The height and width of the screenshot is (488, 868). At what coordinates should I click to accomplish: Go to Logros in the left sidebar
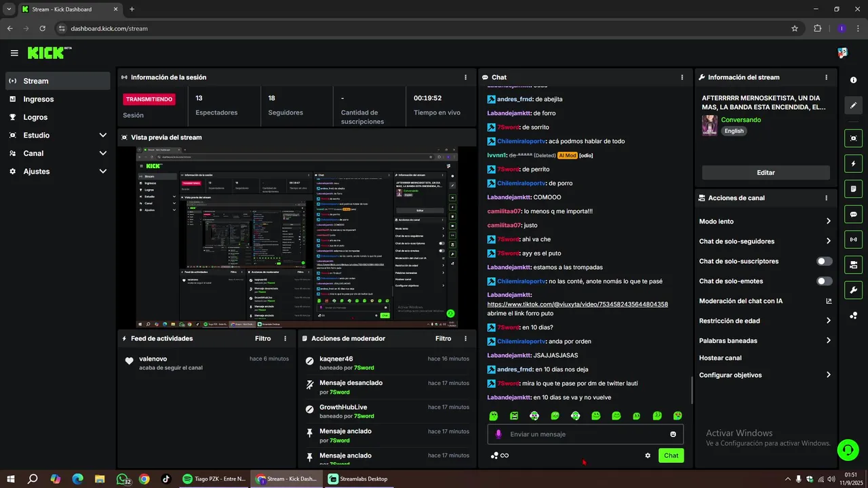58,117
